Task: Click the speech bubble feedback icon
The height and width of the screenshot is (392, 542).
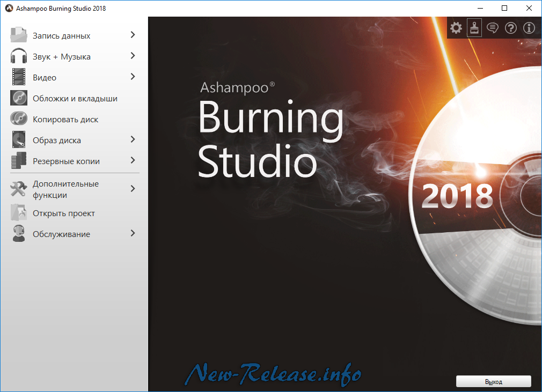Action: 493,28
